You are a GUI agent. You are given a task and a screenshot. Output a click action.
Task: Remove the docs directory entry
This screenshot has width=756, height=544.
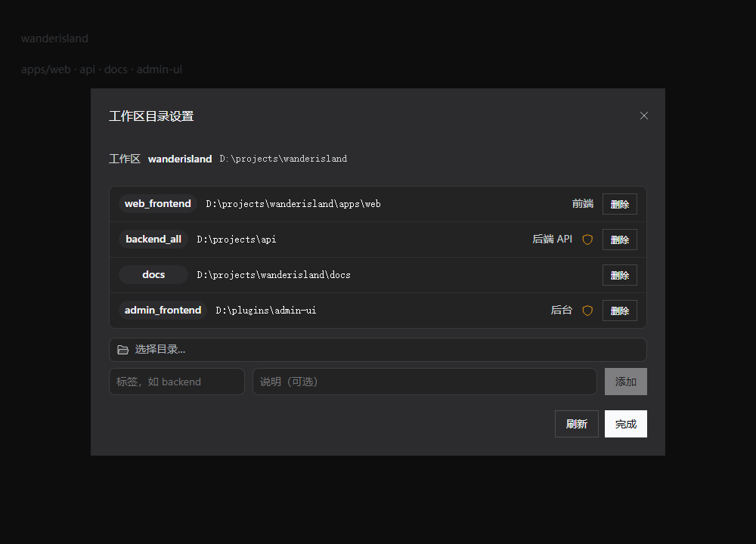coord(620,275)
